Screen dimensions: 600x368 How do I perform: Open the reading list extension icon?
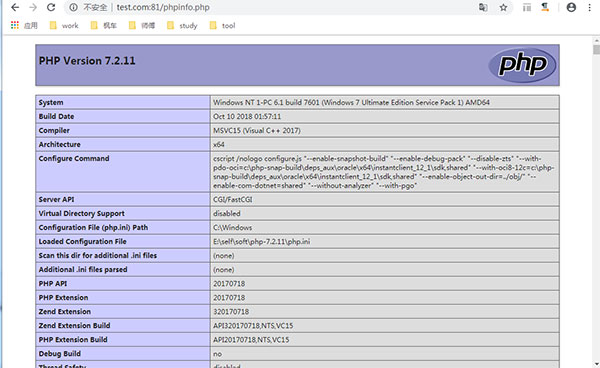(527, 7)
